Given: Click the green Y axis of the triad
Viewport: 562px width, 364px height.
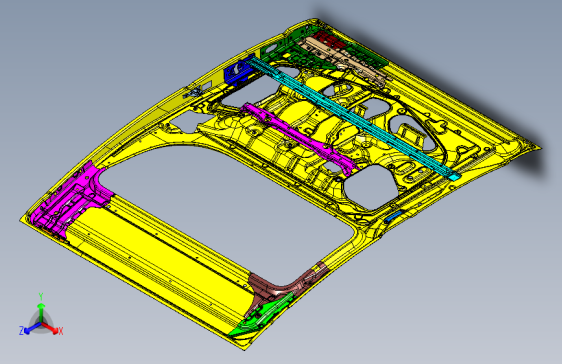Looking at the screenshot, I should 41,310.
